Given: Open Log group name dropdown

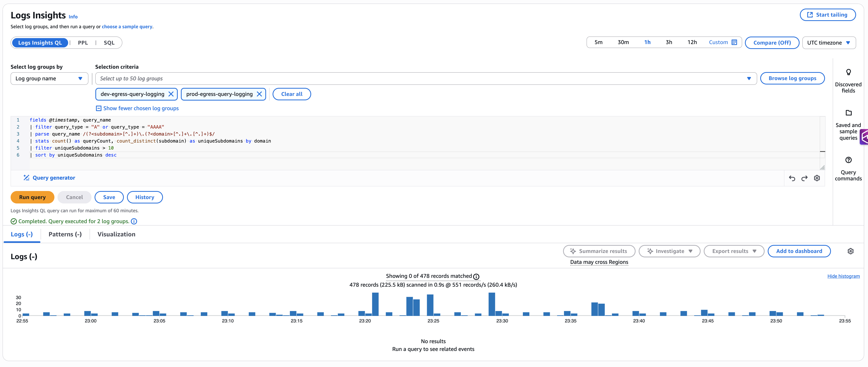Looking at the screenshot, I should 49,79.
